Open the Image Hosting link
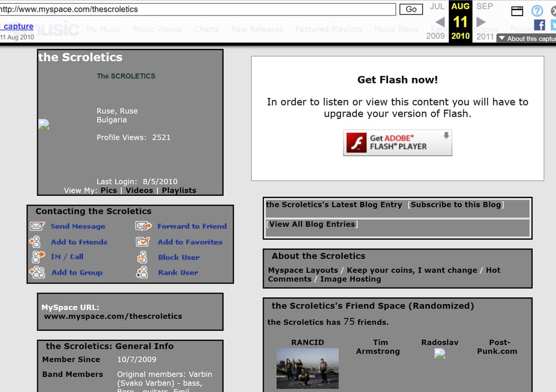 (350, 279)
